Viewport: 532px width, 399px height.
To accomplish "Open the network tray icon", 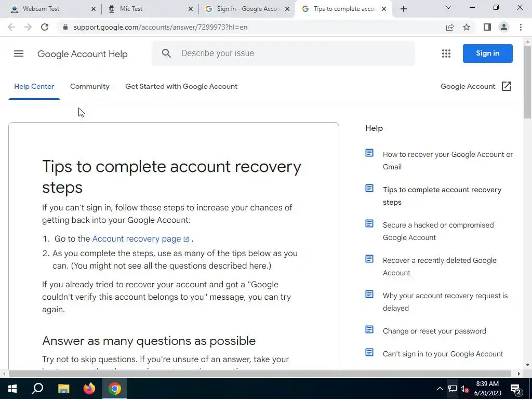I will [453, 389].
